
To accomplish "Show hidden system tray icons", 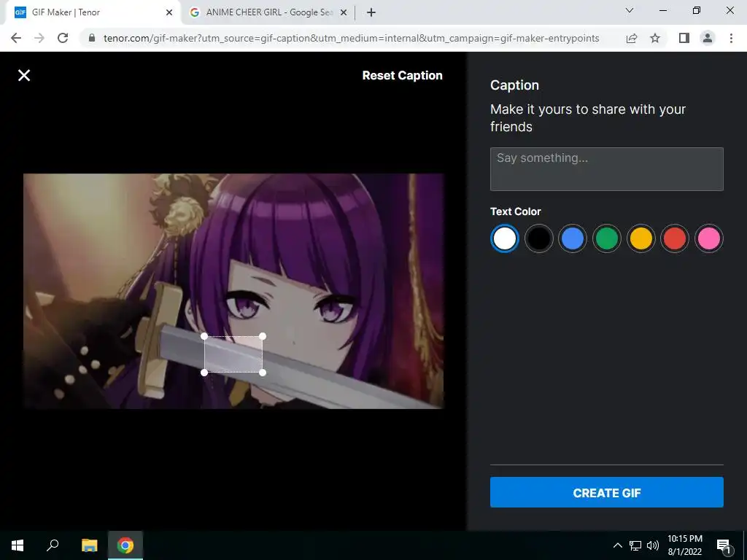I will tap(617, 545).
